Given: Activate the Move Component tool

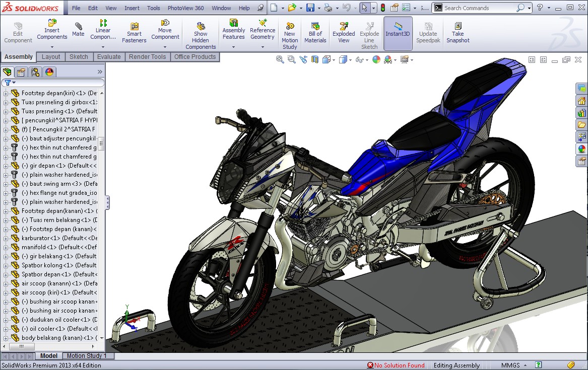Looking at the screenshot, I should pos(165,29).
